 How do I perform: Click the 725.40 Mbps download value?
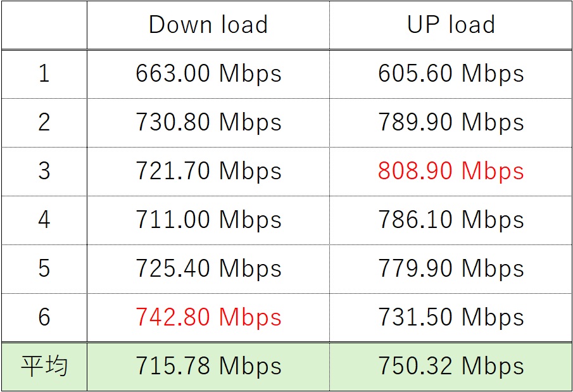[208, 269]
